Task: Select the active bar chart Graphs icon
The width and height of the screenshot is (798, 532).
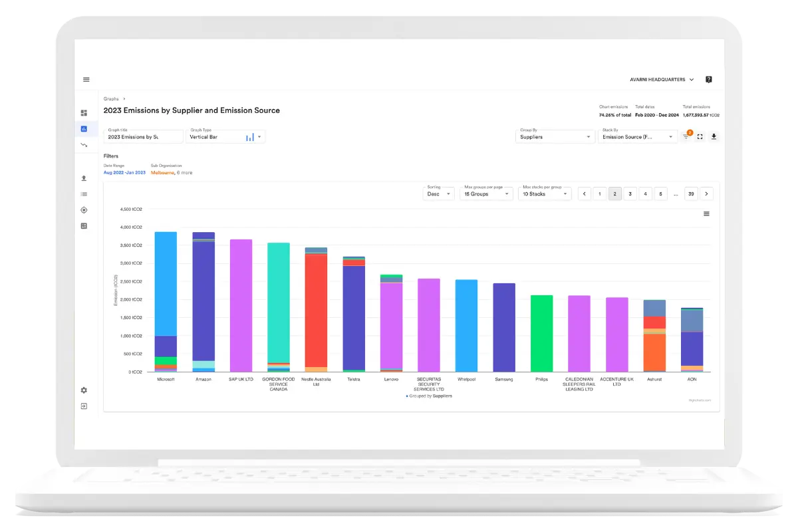Action: point(84,129)
